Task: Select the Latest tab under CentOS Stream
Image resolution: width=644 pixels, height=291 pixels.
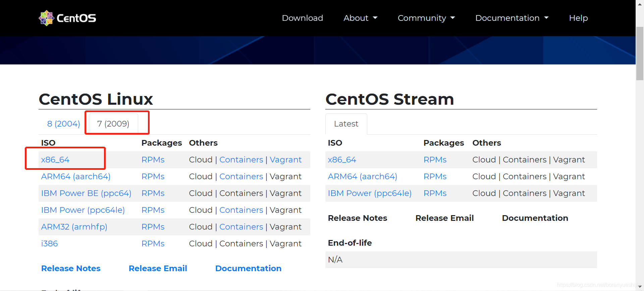Action: (x=346, y=124)
